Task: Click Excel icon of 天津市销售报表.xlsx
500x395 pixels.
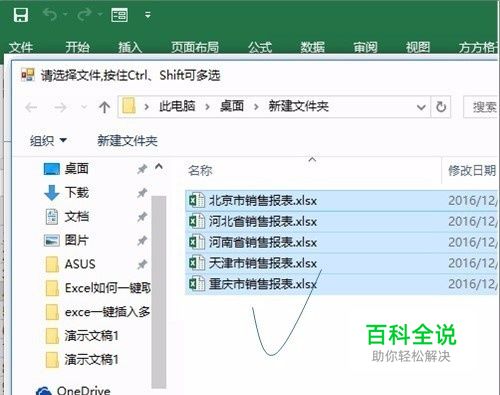Action: tap(197, 263)
